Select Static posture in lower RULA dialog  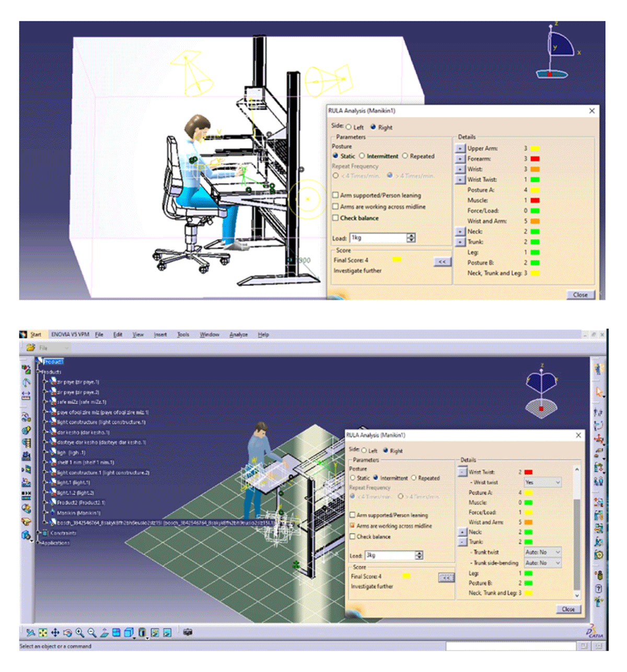pyautogui.click(x=353, y=478)
